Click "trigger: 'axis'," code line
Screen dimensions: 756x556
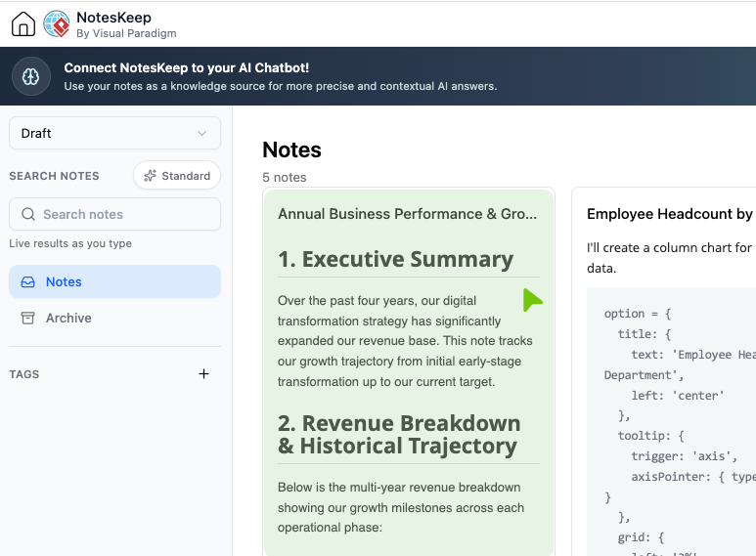685,455
